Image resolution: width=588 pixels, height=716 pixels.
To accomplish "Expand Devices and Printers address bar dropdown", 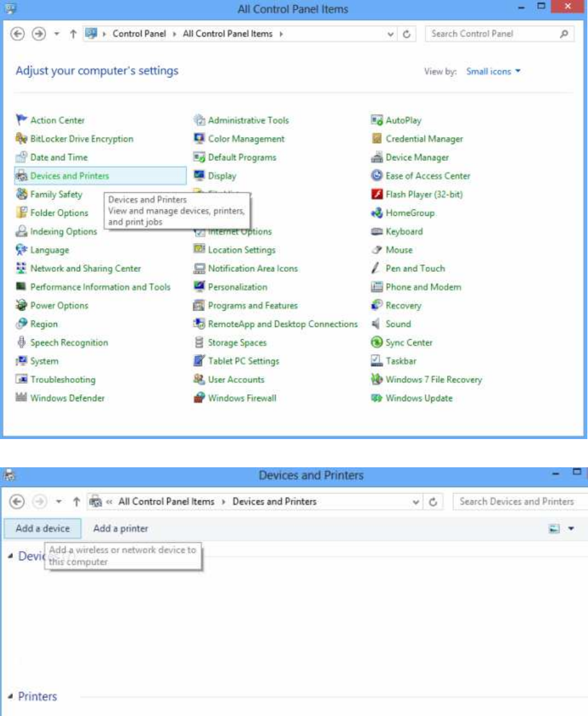I will tap(416, 502).
